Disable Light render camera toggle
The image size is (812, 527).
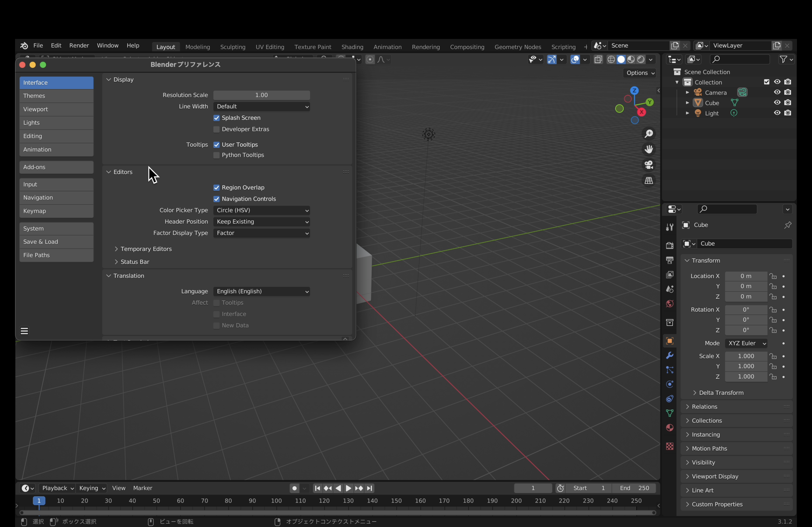pyautogui.click(x=788, y=113)
